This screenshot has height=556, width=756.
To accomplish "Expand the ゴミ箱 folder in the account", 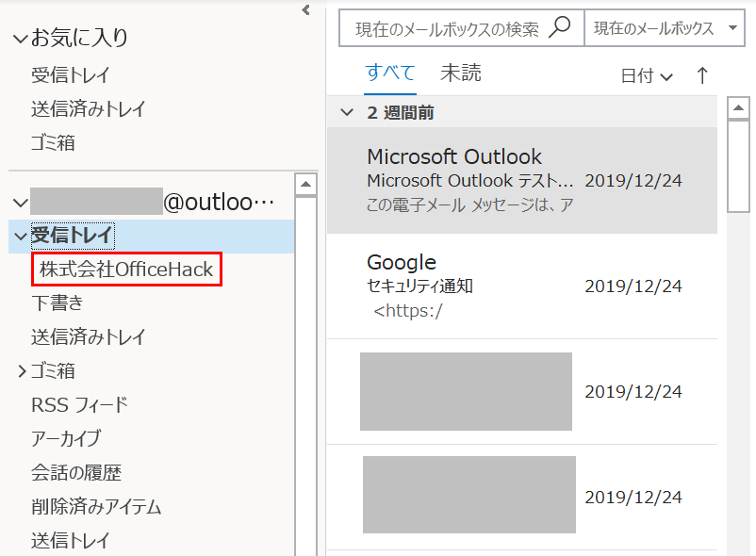I will [21, 371].
